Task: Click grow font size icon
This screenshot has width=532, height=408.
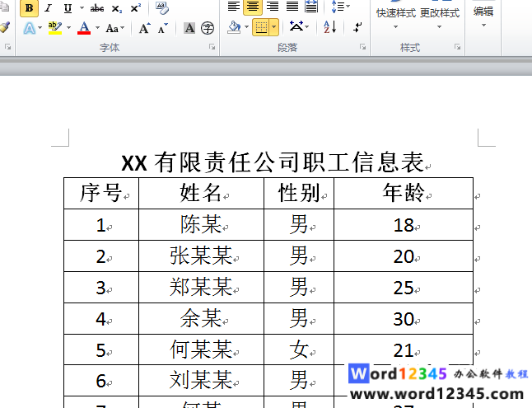Action: [145, 28]
